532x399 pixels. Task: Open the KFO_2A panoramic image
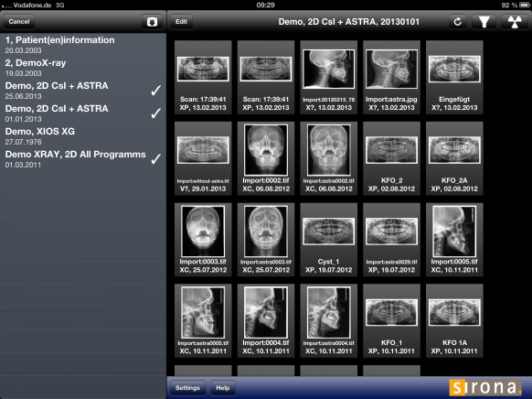(x=454, y=158)
